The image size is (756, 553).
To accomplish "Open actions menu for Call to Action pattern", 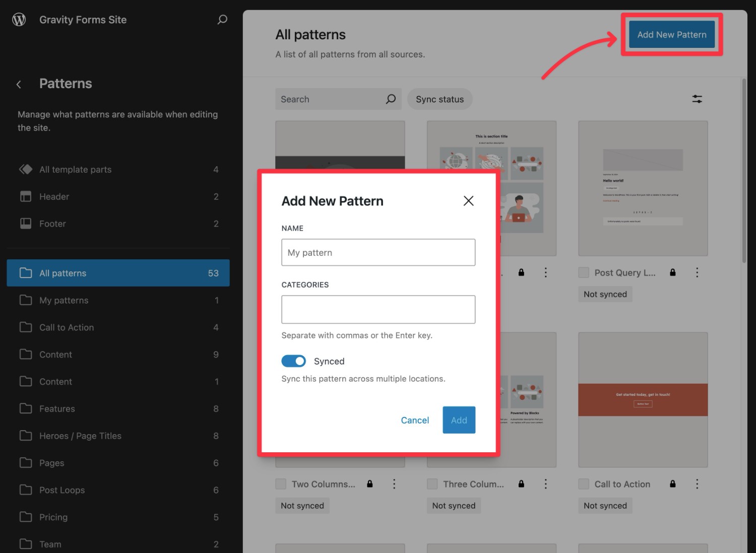I will [x=697, y=484].
